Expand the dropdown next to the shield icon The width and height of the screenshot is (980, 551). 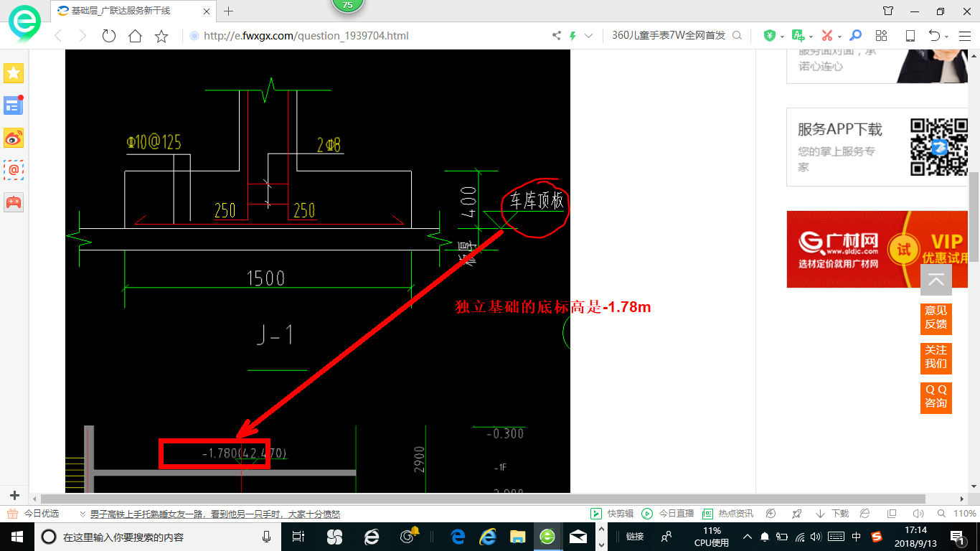click(782, 37)
